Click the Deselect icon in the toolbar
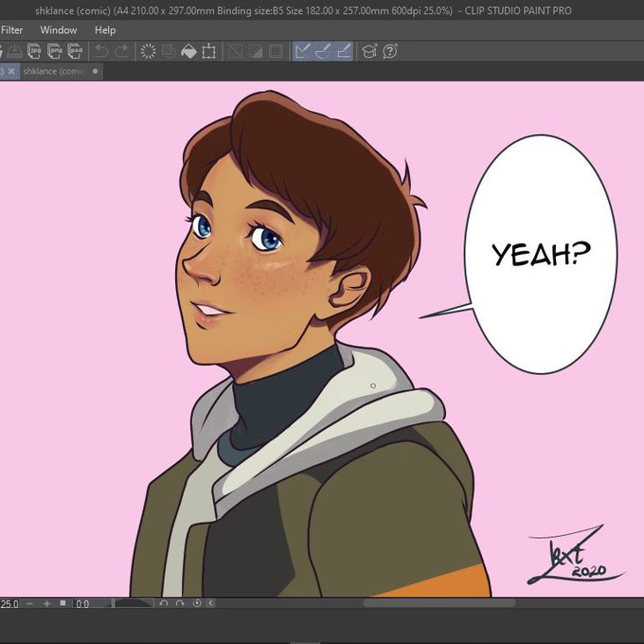The width and height of the screenshot is (644, 644). [x=236, y=51]
